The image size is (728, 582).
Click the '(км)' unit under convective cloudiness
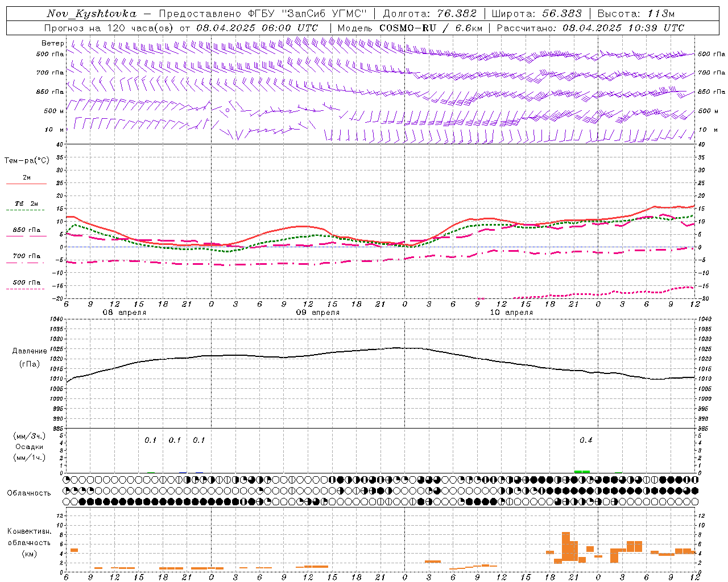[x=30, y=554]
